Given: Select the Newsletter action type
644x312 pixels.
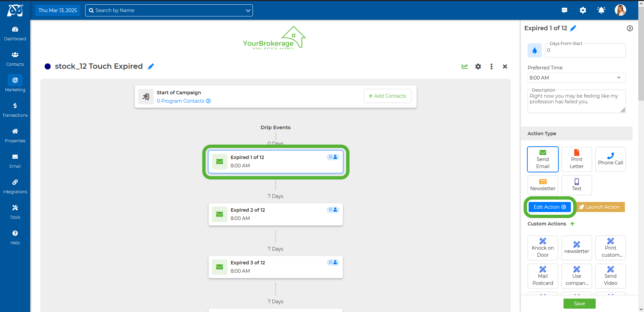Looking at the screenshot, I should [x=543, y=185].
